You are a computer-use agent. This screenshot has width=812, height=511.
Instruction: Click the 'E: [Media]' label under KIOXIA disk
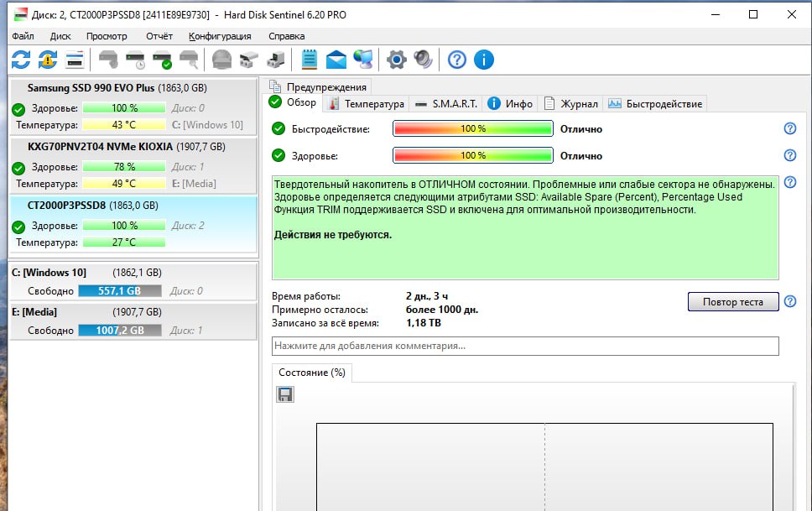[x=194, y=184]
